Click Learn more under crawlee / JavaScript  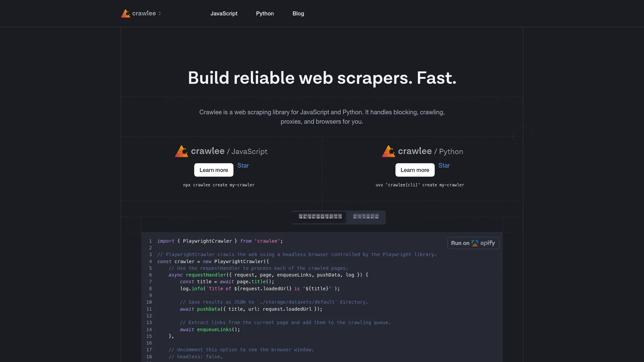(214, 170)
